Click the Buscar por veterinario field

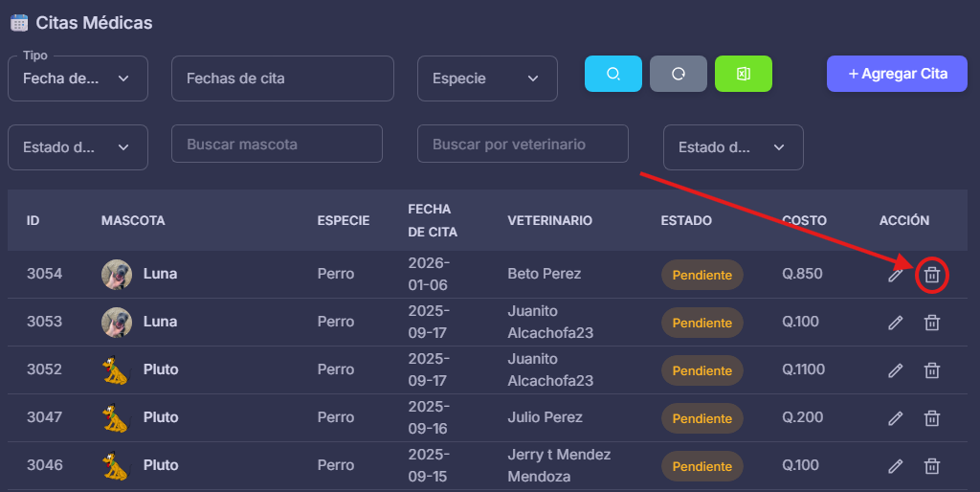pyautogui.click(x=523, y=145)
